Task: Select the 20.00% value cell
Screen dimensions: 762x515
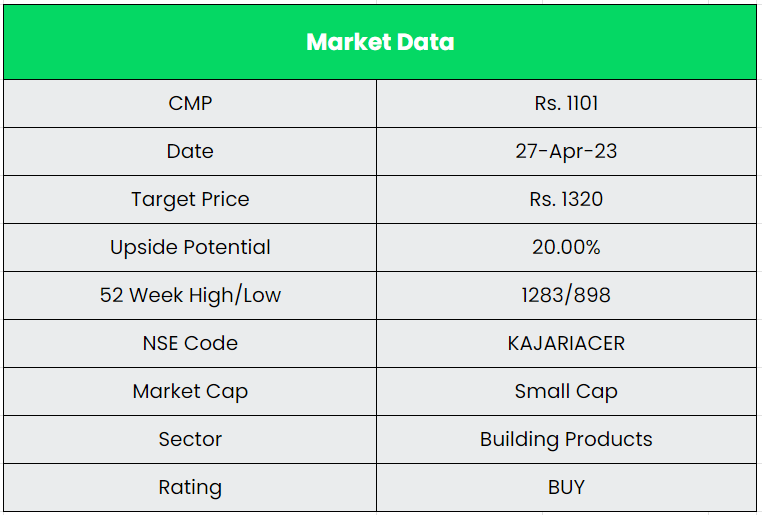Action: [x=566, y=247]
